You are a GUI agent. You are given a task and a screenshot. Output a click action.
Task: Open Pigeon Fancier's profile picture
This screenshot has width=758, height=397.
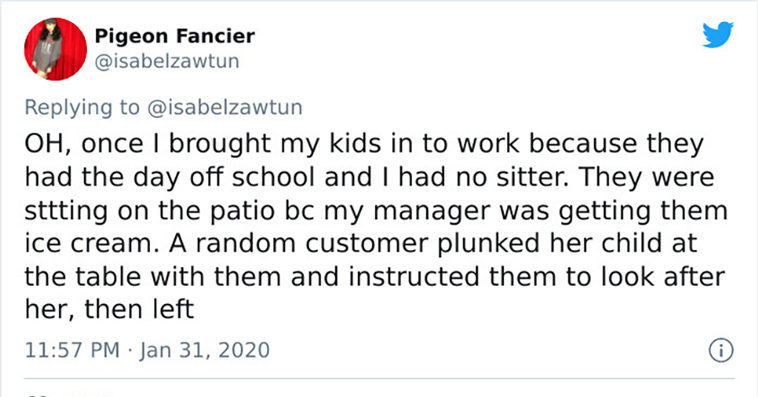56,49
